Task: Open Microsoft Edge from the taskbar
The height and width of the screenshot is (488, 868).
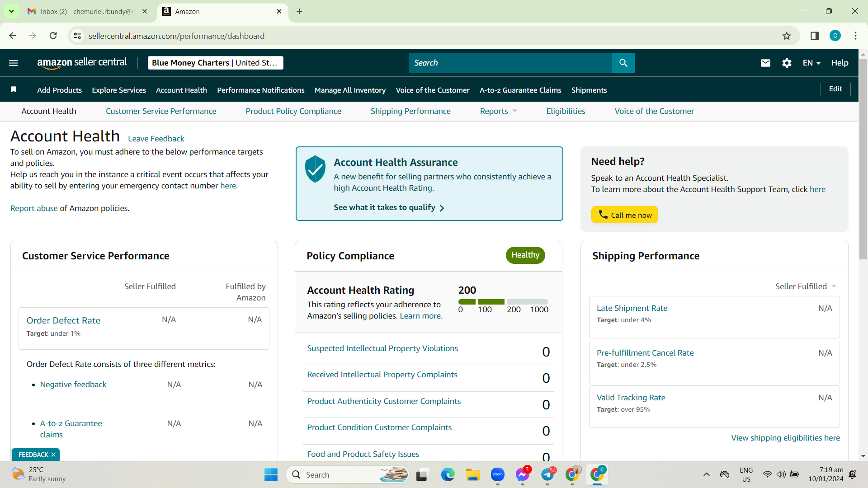Action: 448,475
